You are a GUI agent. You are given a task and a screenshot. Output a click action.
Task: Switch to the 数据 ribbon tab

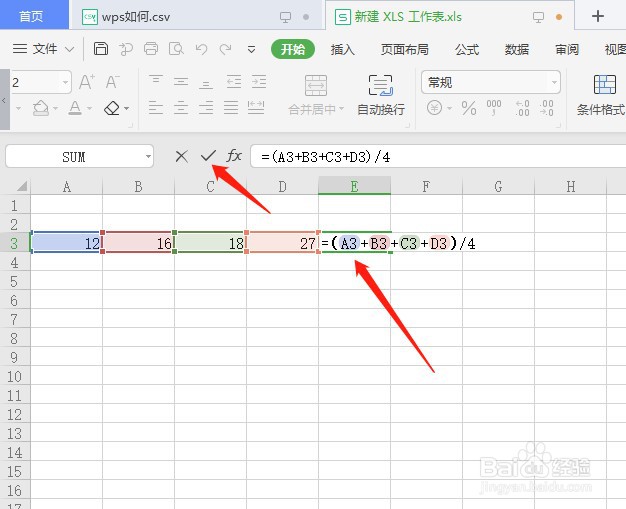[517, 50]
